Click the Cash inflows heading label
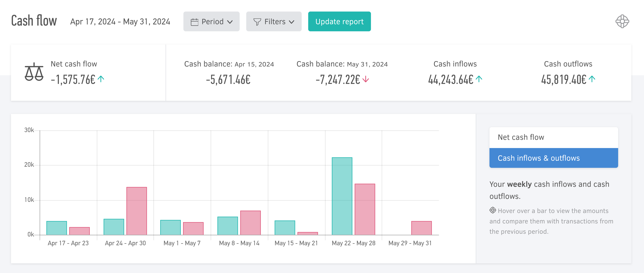The height and width of the screenshot is (273, 644). pos(455,64)
